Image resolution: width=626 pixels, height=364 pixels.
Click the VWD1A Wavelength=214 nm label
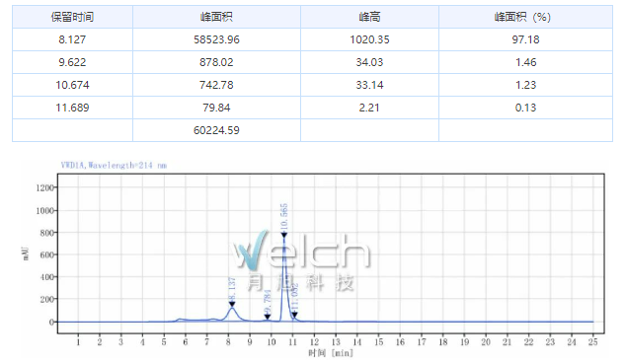(114, 165)
